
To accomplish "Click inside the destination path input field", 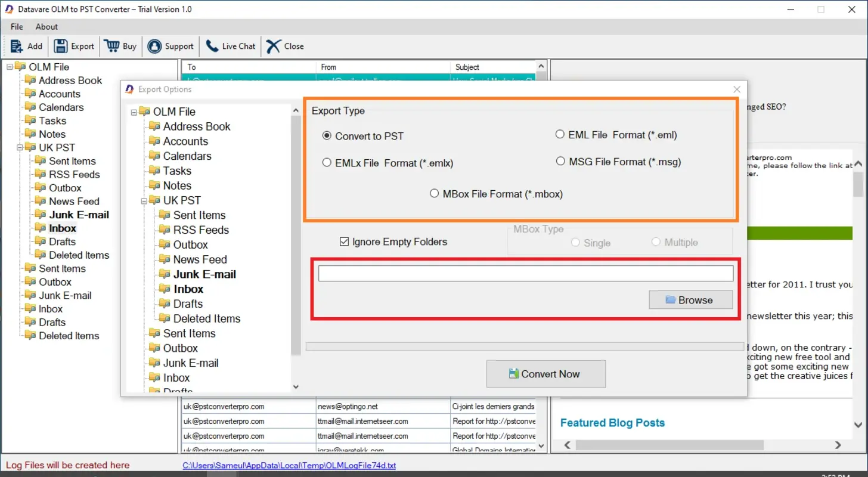I will point(525,272).
